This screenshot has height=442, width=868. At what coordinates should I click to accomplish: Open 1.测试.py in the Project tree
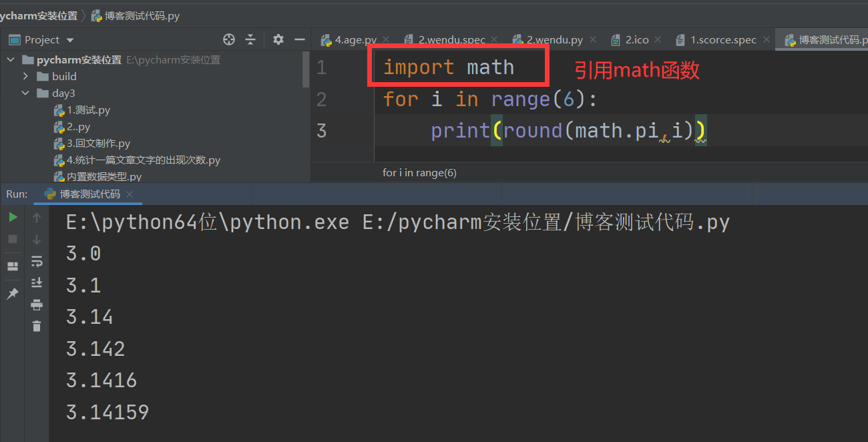[x=88, y=109]
